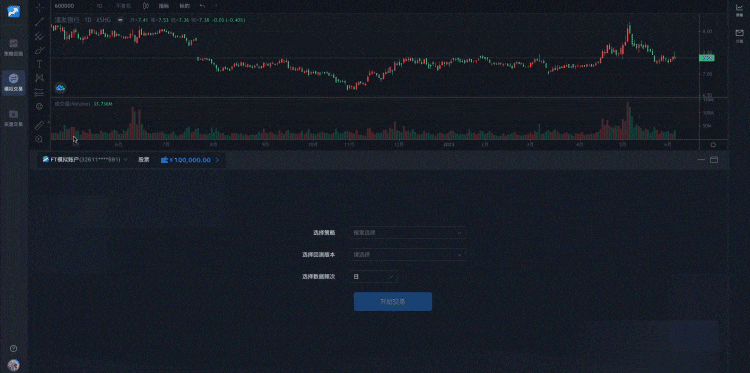Image resolution: width=750 pixels, height=373 pixels.
Task: Click the start trading button (开始交易)
Action: click(393, 302)
